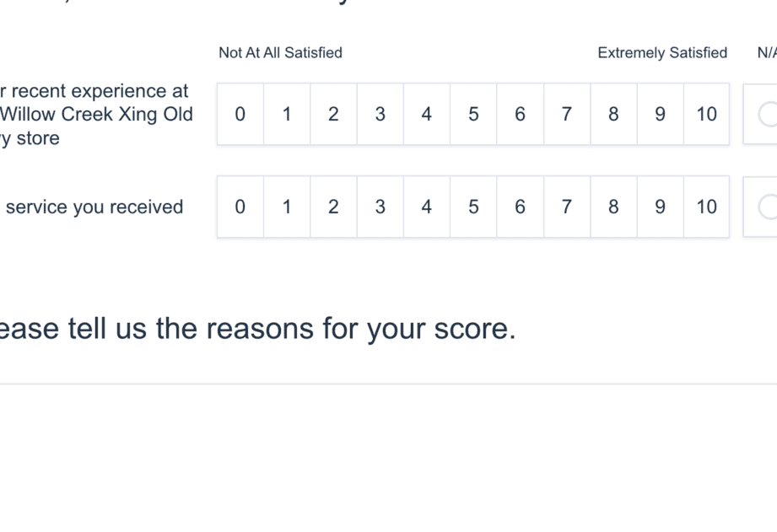
Task: Select 9 for recent store experience
Action: (x=660, y=114)
